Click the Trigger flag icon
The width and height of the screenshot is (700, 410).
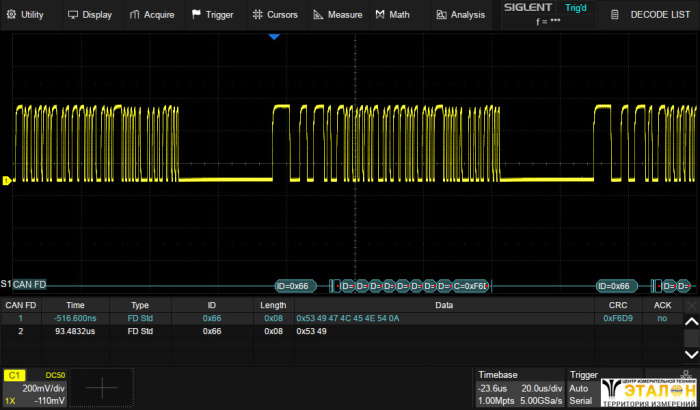195,15
